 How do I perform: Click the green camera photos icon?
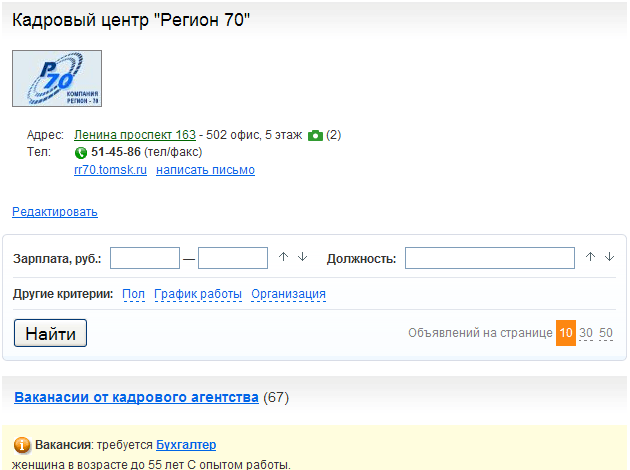(x=315, y=135)
